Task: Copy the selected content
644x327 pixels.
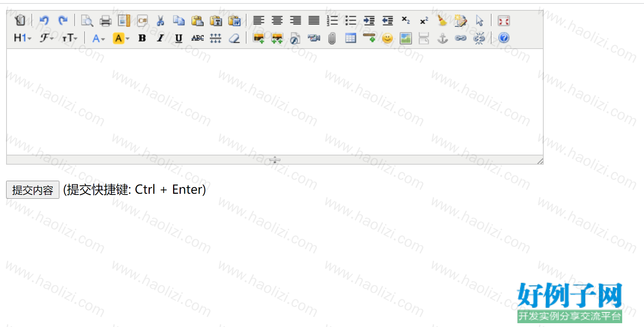Action: 179,20
